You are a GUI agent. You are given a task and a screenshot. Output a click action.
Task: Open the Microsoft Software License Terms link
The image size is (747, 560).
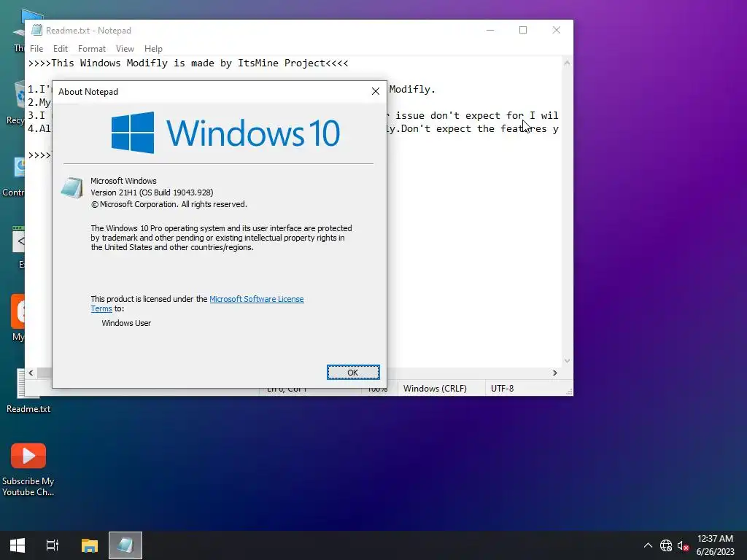(256, 299)
